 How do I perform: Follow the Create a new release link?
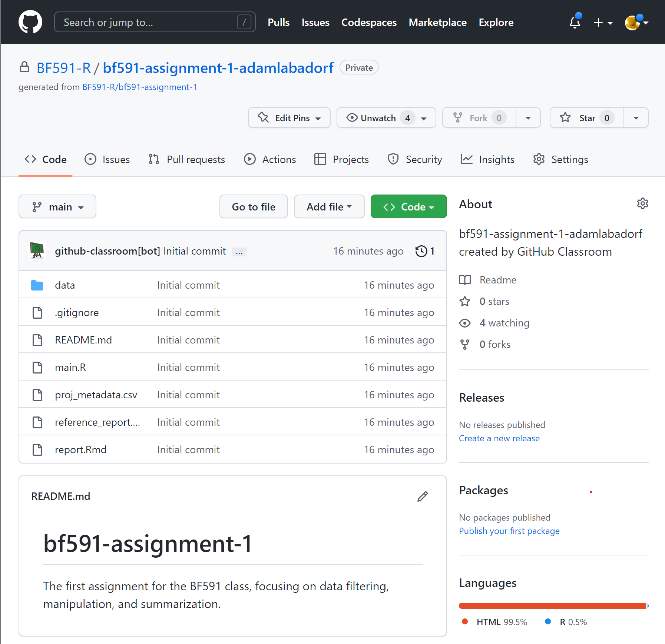pos(499,438)
